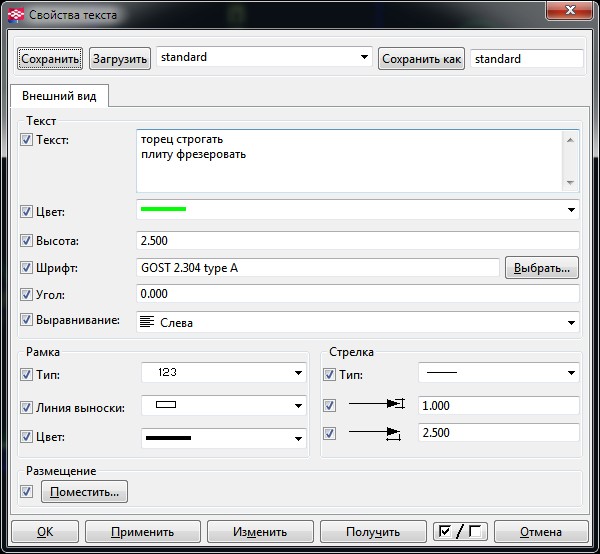The height and width of the screenshot is (554, 600).
Task: Toggle the arrow length 1.000 checkbox
Action: click(x=329, y=405)
